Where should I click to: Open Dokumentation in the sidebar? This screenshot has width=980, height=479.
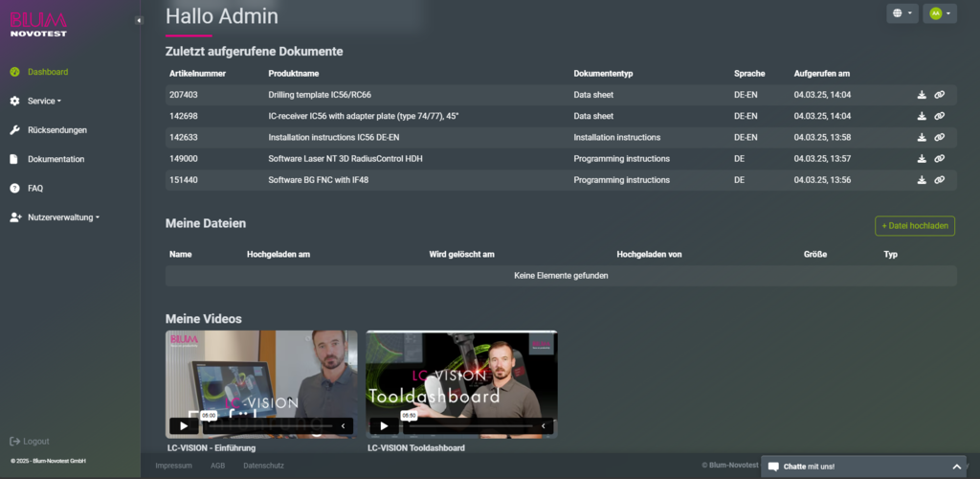coord(56,159)
